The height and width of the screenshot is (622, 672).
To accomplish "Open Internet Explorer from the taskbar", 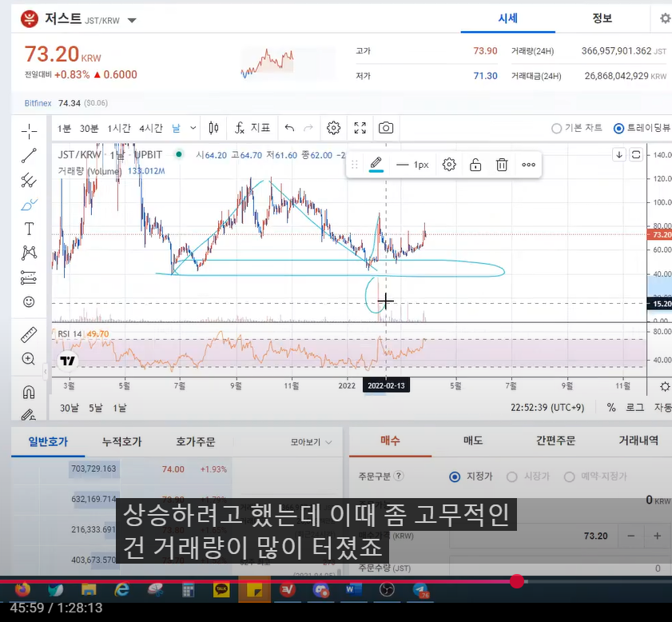I will [x=121, y=590].
